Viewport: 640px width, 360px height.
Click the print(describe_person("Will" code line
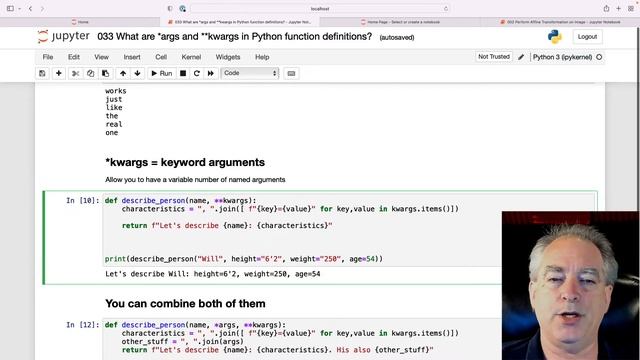[x=244, y=259]
